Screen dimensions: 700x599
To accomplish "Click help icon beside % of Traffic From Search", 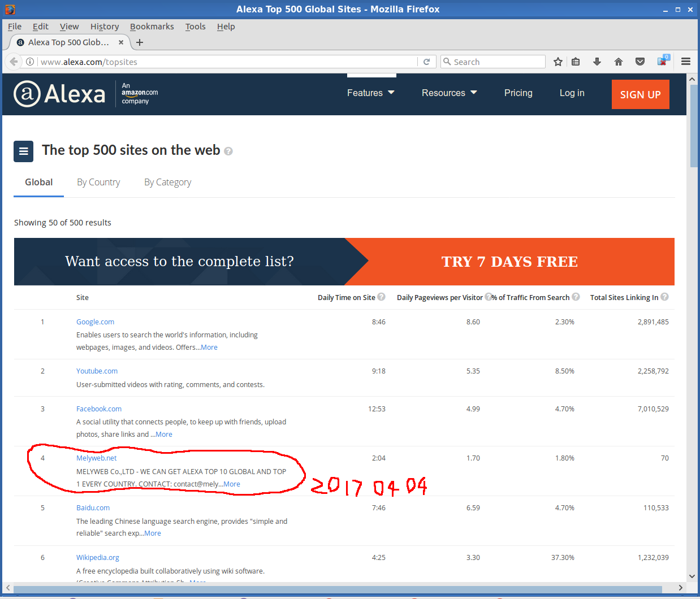I will (576, 297).
